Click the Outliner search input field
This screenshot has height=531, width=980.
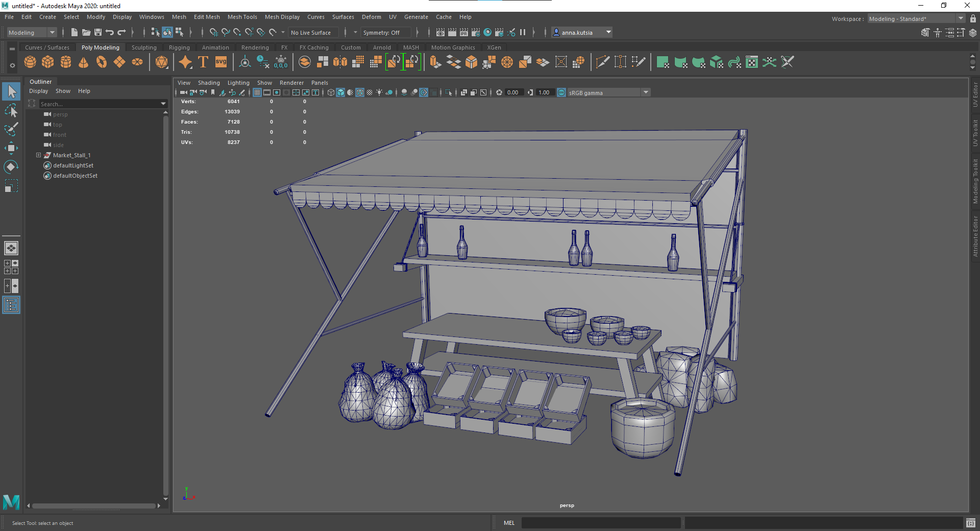tap(100, 104)
